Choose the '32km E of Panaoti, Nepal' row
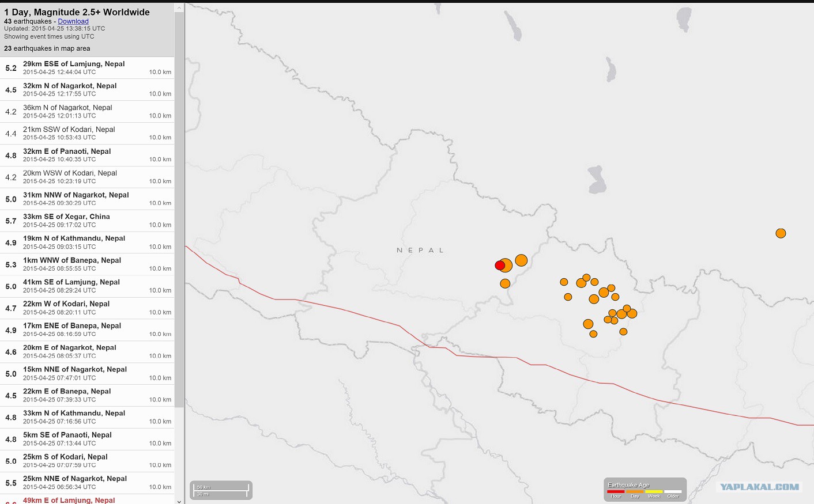Viewport: 814px width, 504px height. tap(87, 156)
